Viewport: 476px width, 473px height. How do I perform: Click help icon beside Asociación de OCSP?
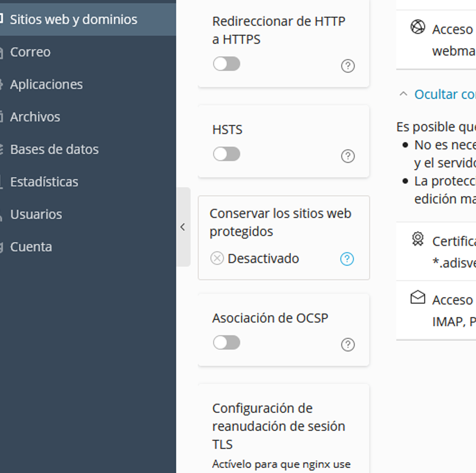348,344
